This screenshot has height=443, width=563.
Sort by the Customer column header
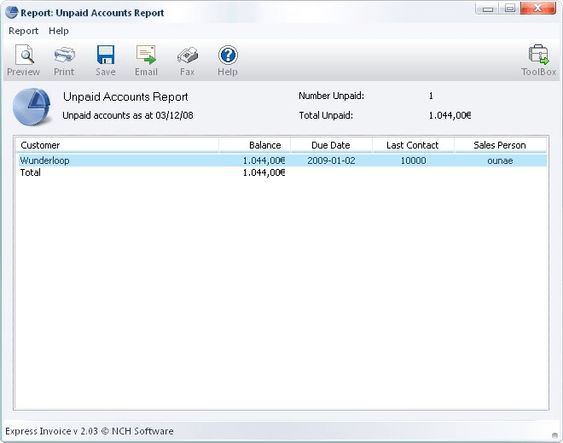point(117,145)
